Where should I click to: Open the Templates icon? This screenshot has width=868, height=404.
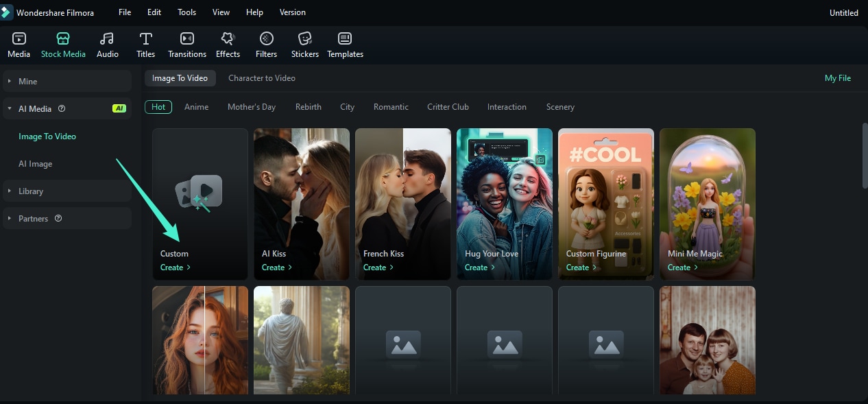click(345, 39)
